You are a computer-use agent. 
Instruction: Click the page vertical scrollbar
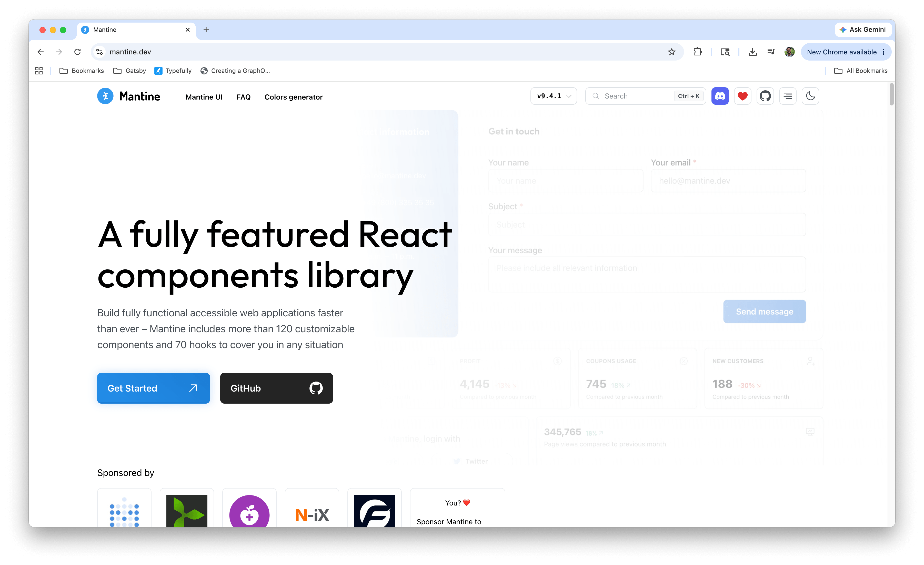click(x=891, y=95)
